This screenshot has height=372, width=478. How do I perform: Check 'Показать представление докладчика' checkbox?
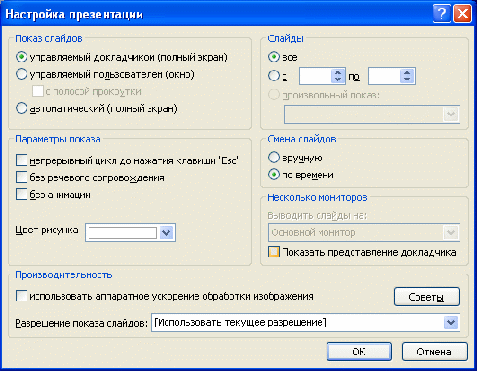[274, 252]
